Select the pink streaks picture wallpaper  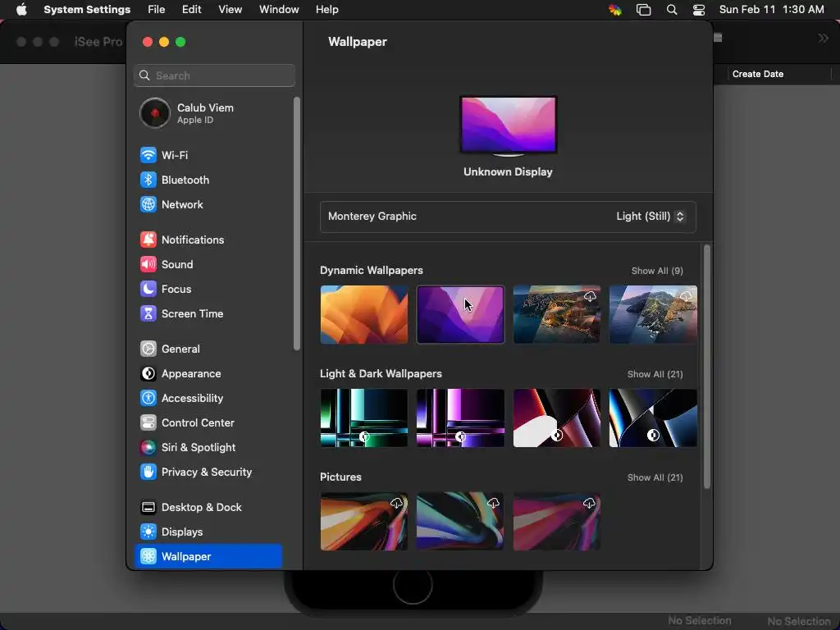coord(557,521)
